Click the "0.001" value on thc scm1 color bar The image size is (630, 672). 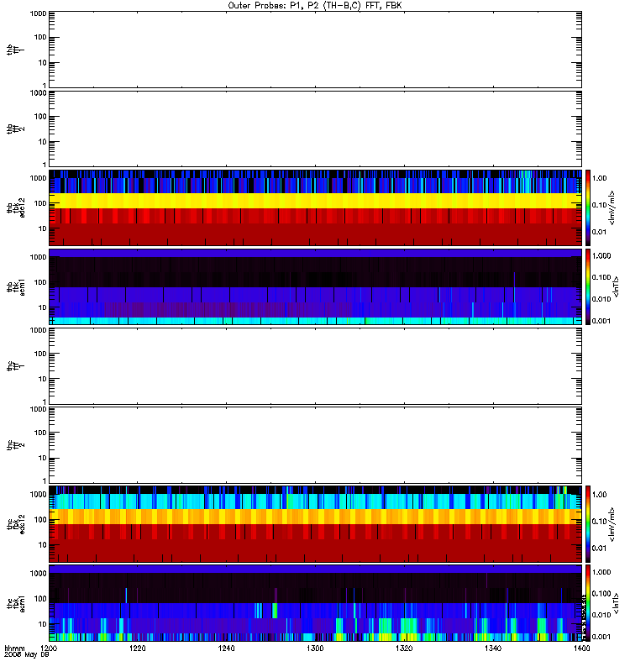(601, 637)
